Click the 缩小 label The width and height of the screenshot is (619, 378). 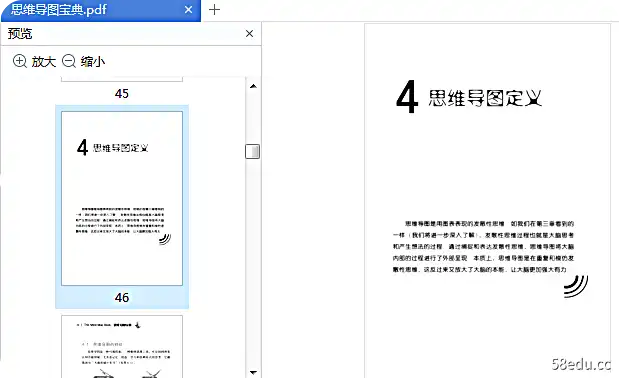93,62
